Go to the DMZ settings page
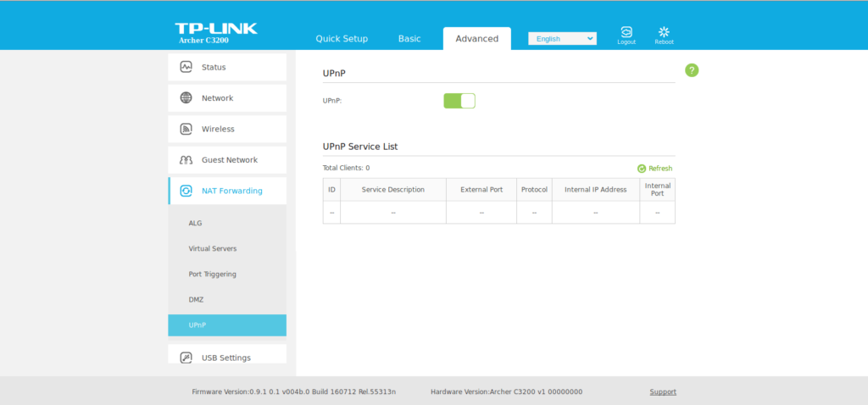 click(x=196, y=300)
